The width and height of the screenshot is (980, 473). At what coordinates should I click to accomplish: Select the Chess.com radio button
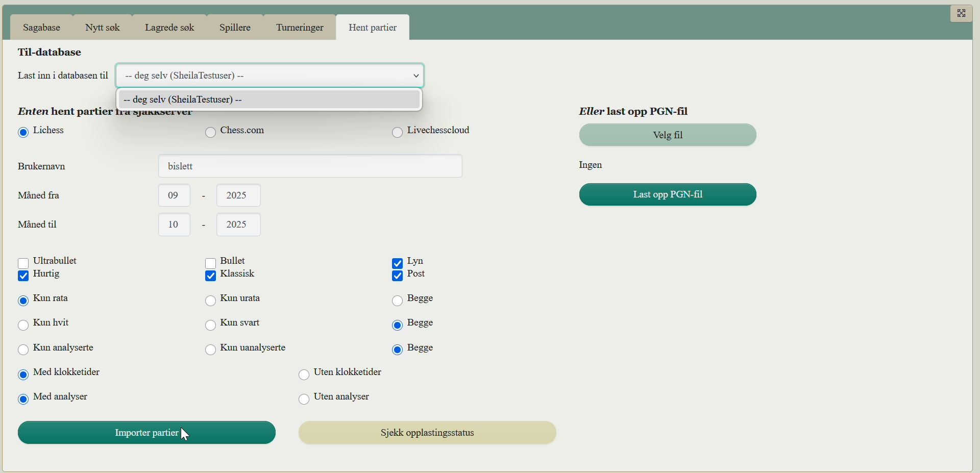pyautogui.click(x=211, y=133)
